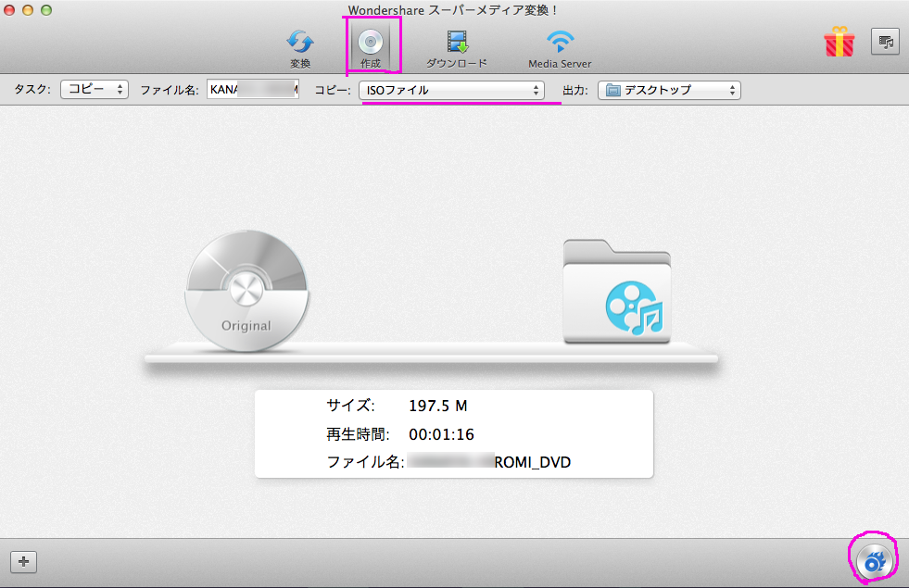Screen dimensions: 909x588
Task: Click the red gift box icon
Action: point(839,42)
